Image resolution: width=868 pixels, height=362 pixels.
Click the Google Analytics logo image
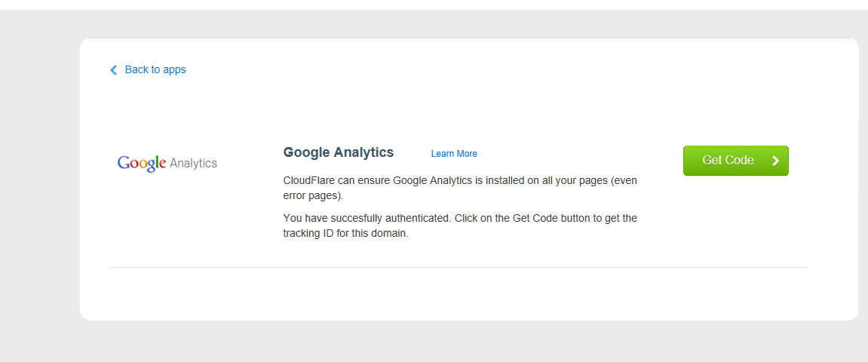click(x=167, y=163)
